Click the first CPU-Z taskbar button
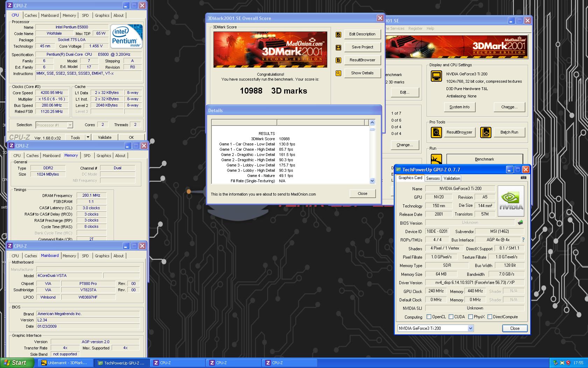Viewport: 588px width, 368px height. [177, 363]
